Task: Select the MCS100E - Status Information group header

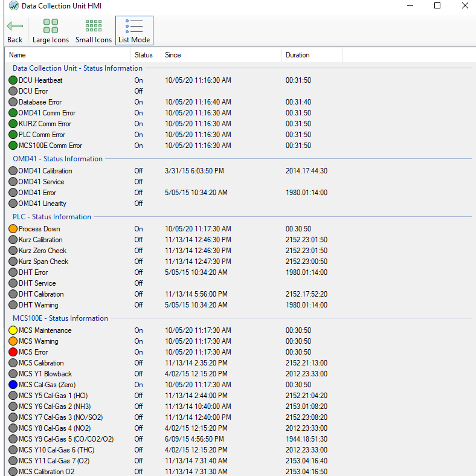Action: [x=60, y=318]
